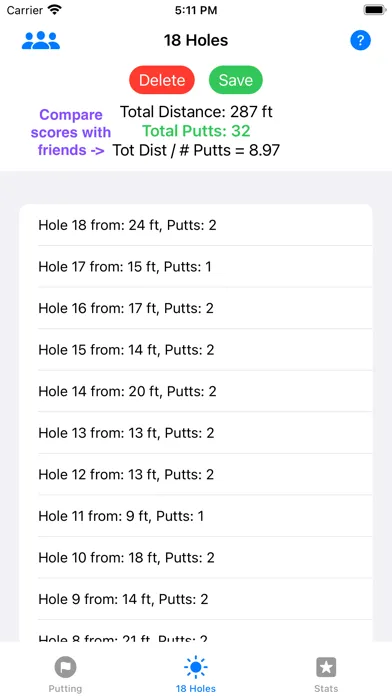Switch to the Putting tab label
This screenshot has height=696, width=392.
tap(65, 689)
